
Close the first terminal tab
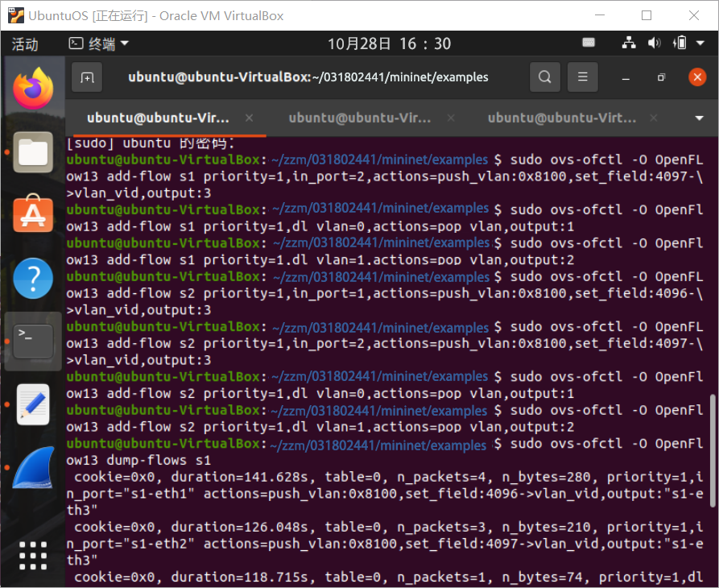249,118
